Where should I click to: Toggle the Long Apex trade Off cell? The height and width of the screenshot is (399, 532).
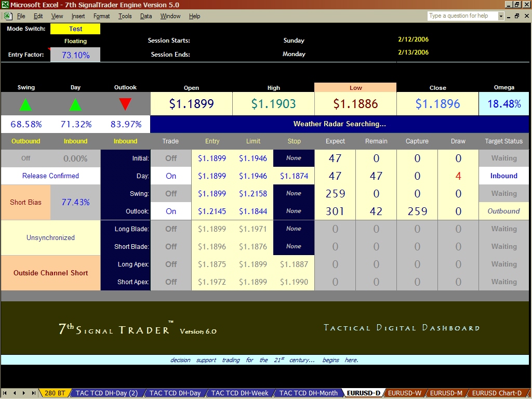(171, 264)
